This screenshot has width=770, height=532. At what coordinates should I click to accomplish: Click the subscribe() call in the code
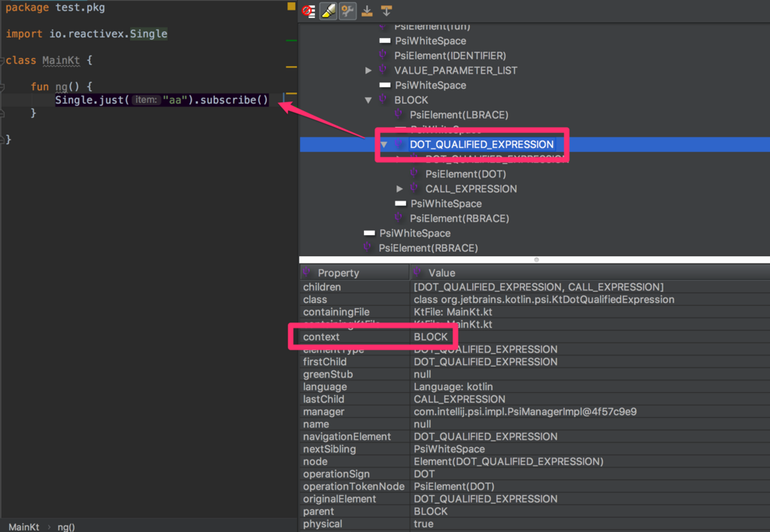tap(235, 100)
